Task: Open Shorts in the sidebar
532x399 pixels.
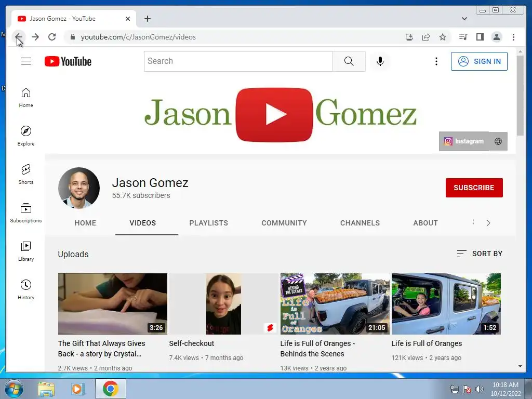Action: 26,175
